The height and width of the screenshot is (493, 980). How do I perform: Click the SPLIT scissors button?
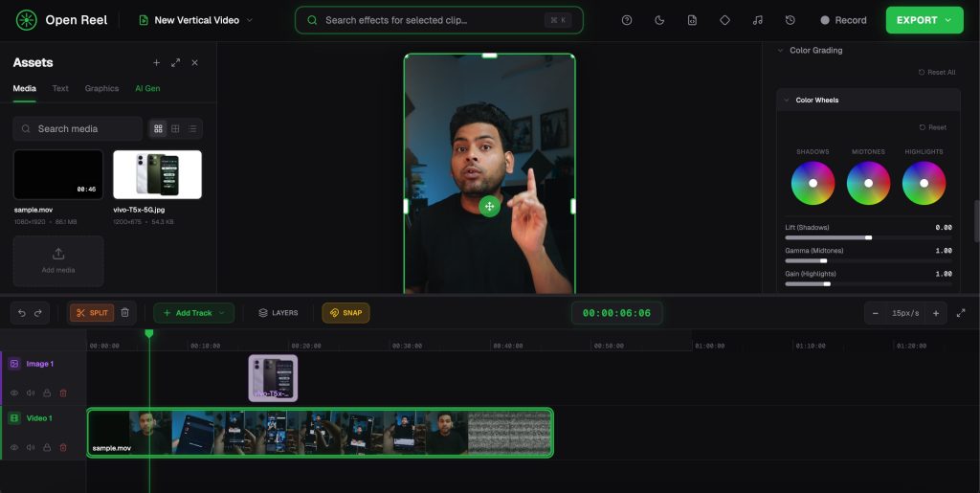[92, 313]
